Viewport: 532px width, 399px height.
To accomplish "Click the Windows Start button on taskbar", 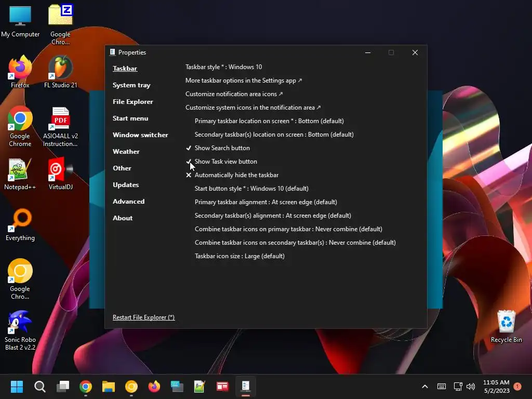I will (17, 387).
